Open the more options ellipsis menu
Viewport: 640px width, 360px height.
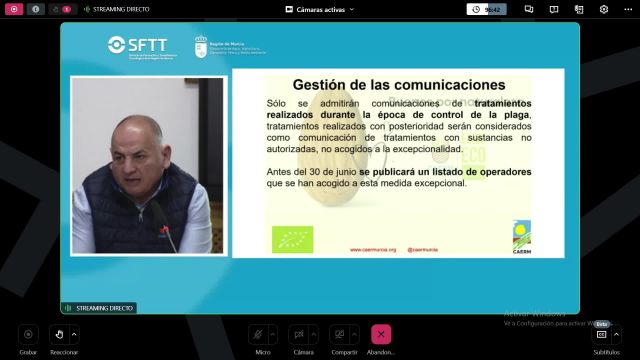pos(628,9)
